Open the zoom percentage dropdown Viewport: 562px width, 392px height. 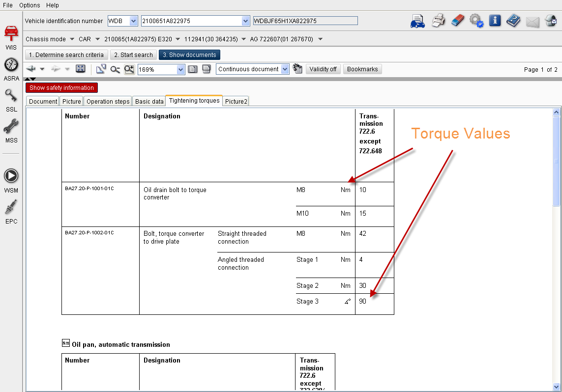[180, 69]
